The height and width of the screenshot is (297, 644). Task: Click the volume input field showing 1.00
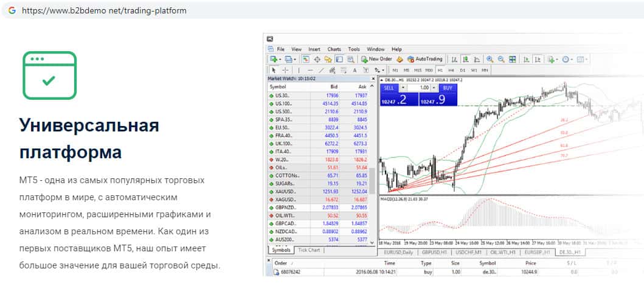tap(419, 88)
